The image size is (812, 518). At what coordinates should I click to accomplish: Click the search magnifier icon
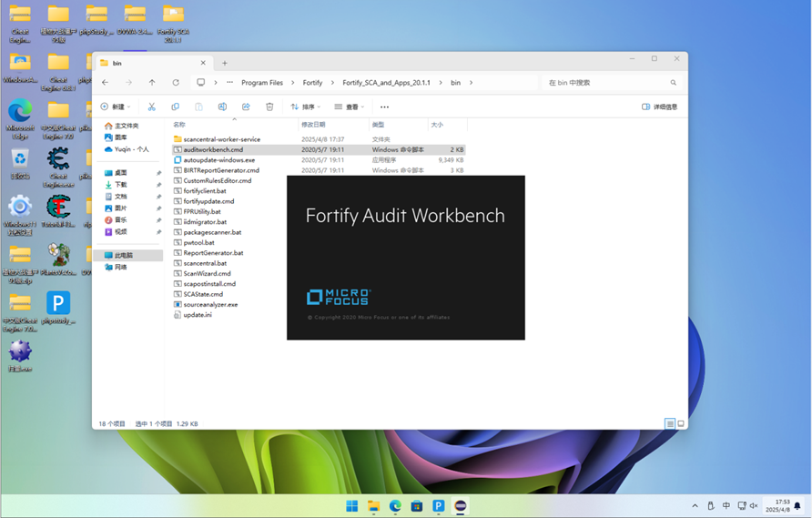674,82
